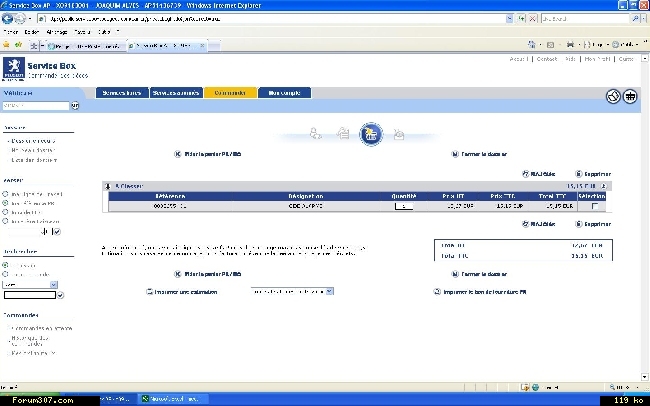Switch to the Mon compte tab
This screenshot has width=650, height=406.
284,93
